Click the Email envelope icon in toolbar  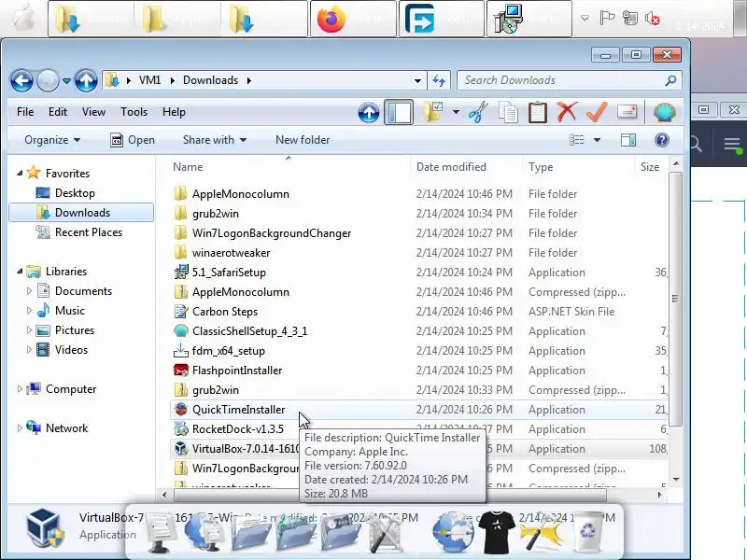(x=627, y=112)
